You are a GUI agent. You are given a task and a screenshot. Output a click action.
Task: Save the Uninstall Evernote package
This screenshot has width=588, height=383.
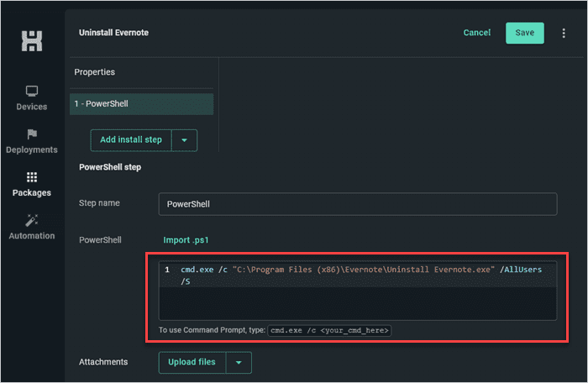coord(525,33)
